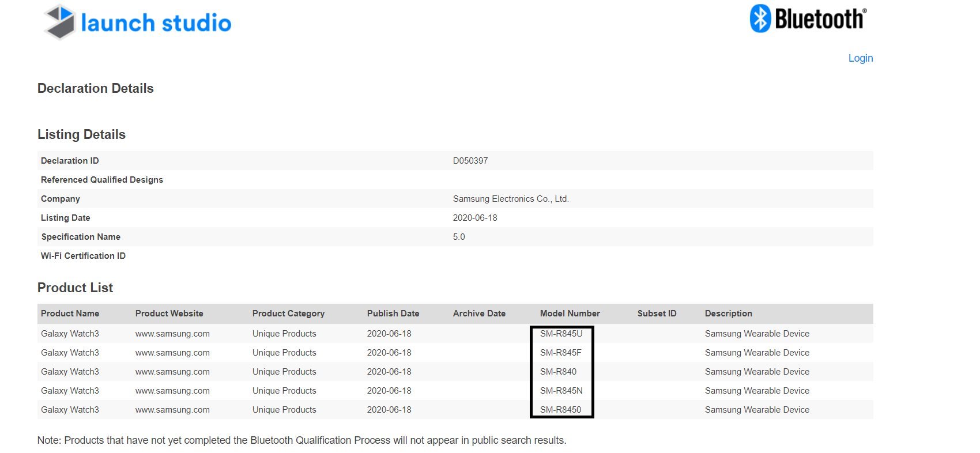Click the Samsung Electronics Co., Ltd. company value
The image size is (980, 453).
pos(510,199)
